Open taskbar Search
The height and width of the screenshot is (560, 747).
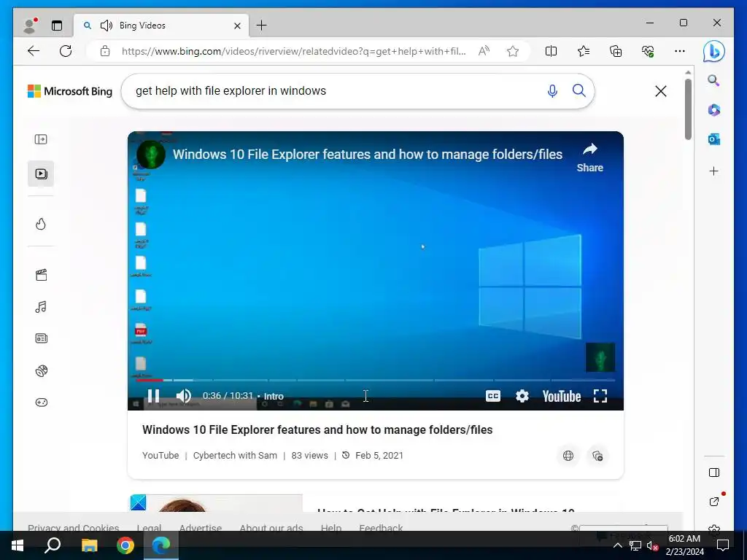pyautogui.click(x=53, y=545)
